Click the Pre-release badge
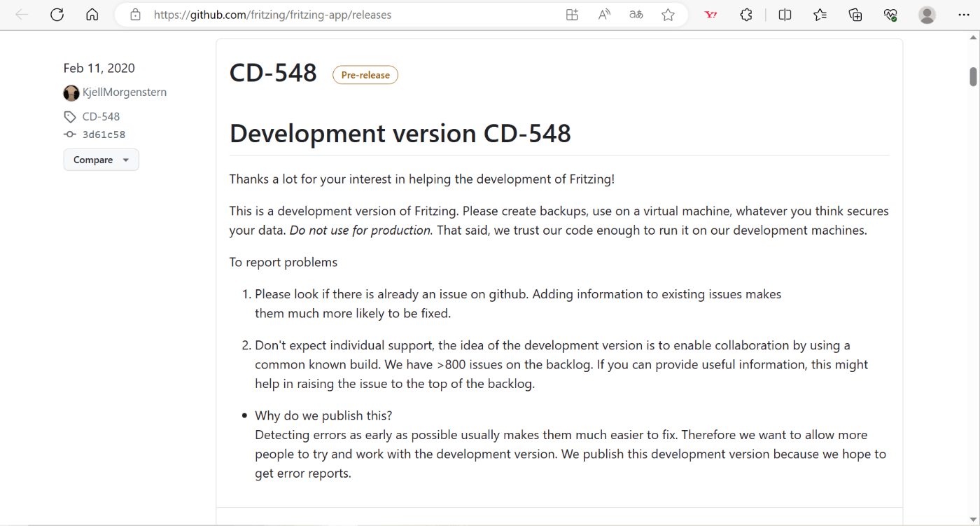The width and height of the screenshot is (980, 526). tap(365, 75)
